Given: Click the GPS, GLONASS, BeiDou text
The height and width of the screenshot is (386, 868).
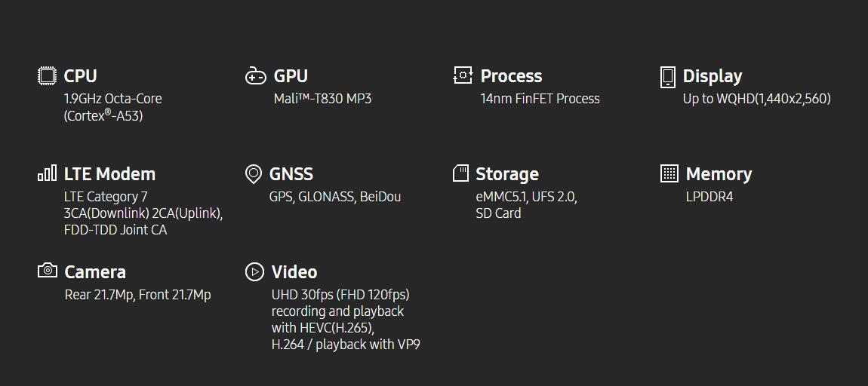Looking at the screenshot, I should 335,197.
